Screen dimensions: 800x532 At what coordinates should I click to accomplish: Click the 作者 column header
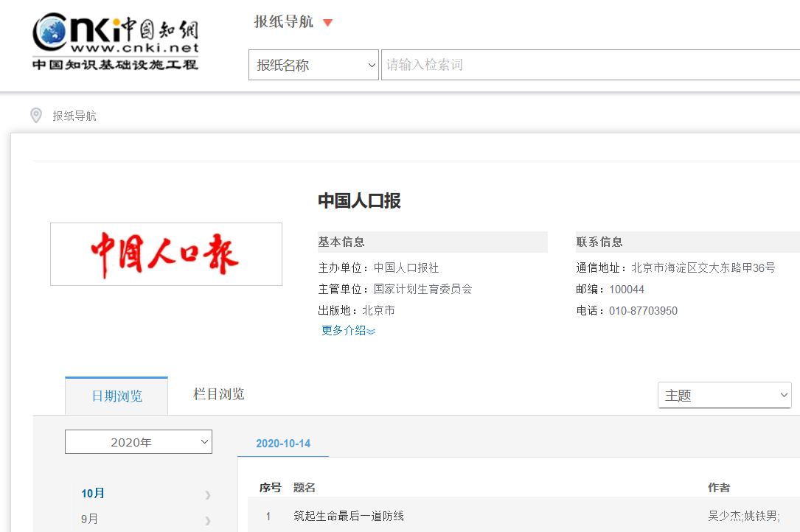[719, 488]
